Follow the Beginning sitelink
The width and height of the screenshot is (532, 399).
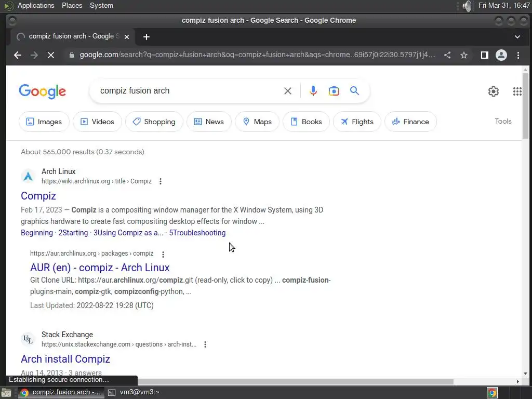point(37,233)
